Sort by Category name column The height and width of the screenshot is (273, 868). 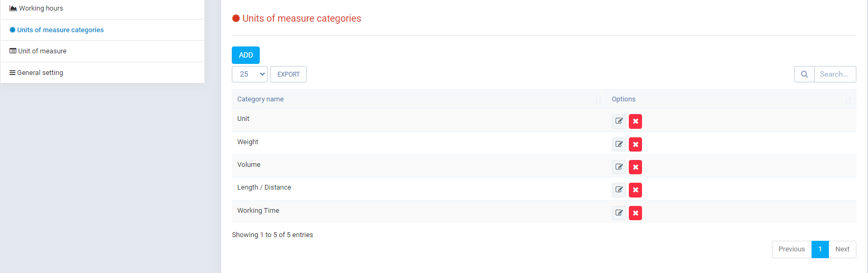260,99
